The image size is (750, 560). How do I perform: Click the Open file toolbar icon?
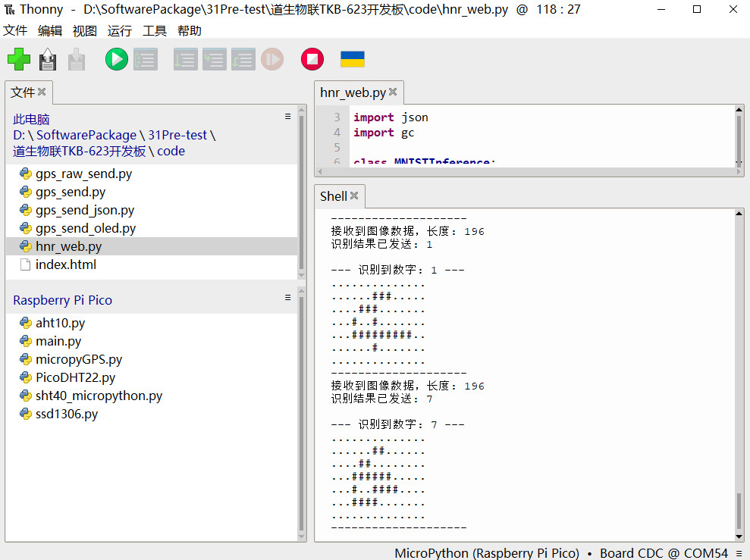point(48,59)
